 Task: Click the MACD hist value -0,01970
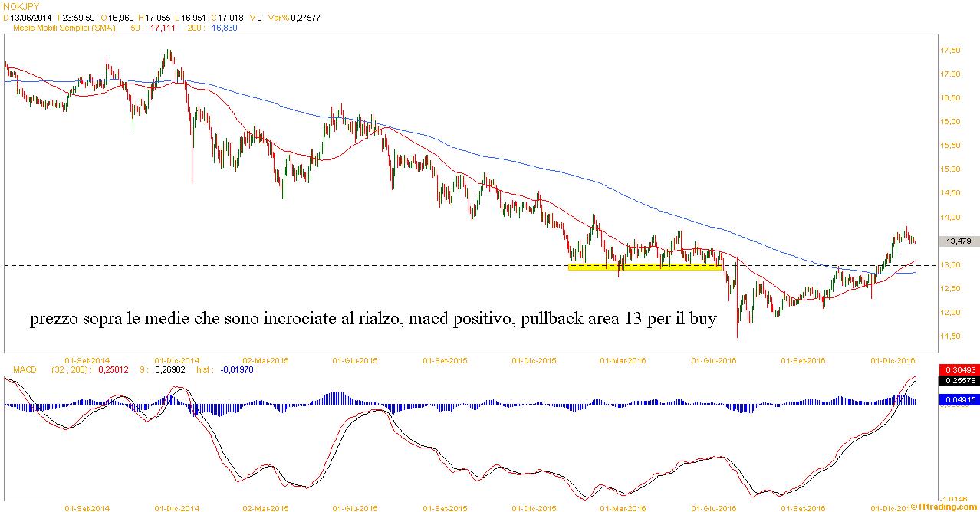(236, 370)
